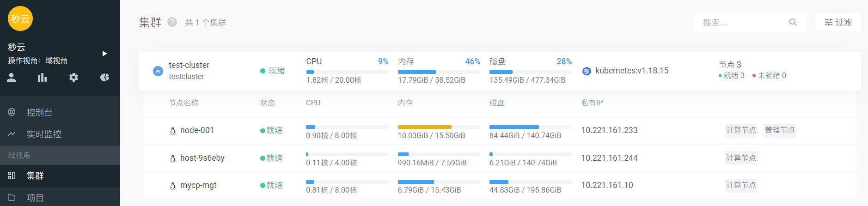Click the search magnifier icon

coord(793,22)
